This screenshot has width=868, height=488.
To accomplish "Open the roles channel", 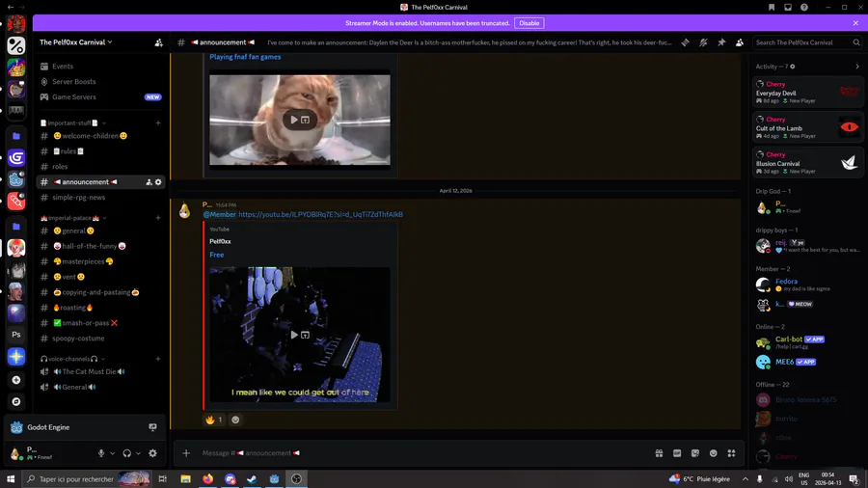I will (100, 167).
